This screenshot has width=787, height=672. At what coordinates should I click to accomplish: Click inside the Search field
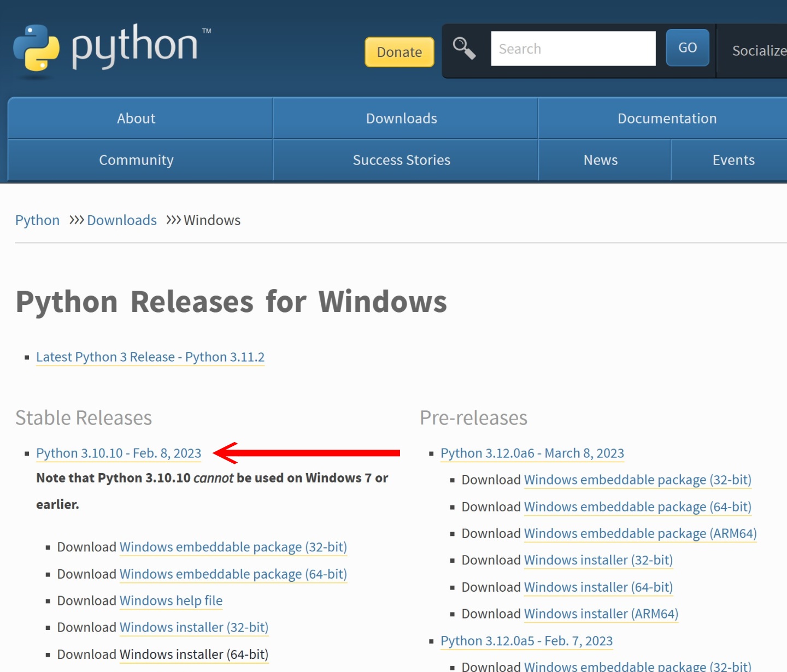[573, 48]
